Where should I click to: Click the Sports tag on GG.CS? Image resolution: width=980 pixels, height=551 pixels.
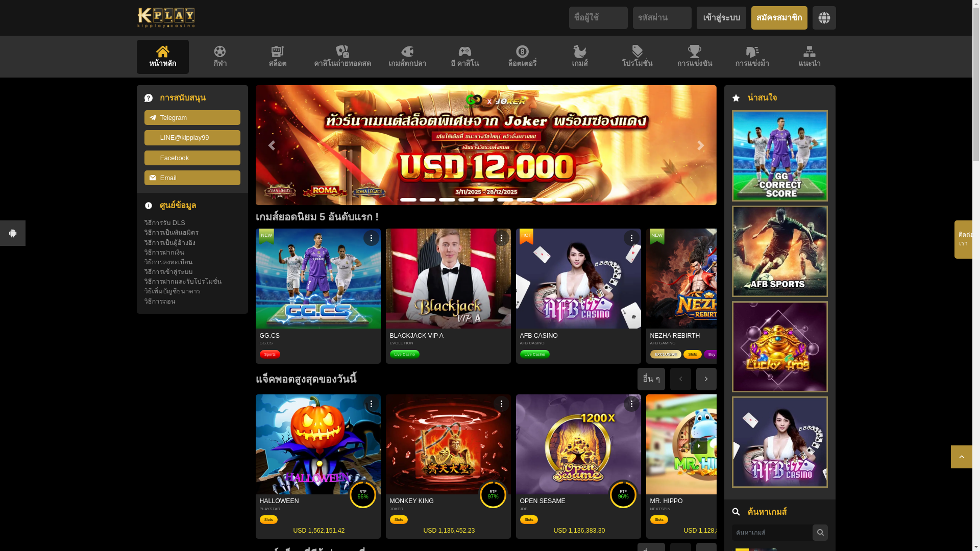pos(269,354)
